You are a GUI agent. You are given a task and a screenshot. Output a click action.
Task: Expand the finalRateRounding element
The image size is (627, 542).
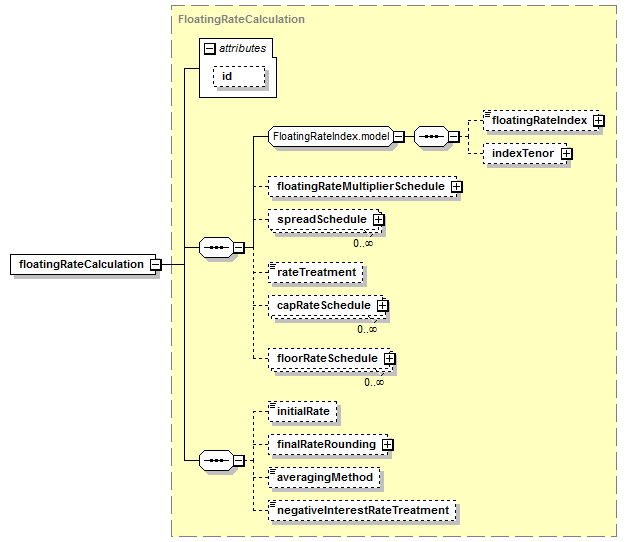[x=387, y=444]
